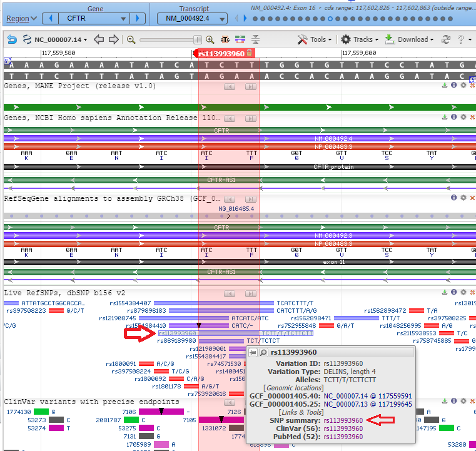Viewport: 476px width, 451px height.
Task: Pan right with the toolbar right arrow
Action: pos(114,39)
